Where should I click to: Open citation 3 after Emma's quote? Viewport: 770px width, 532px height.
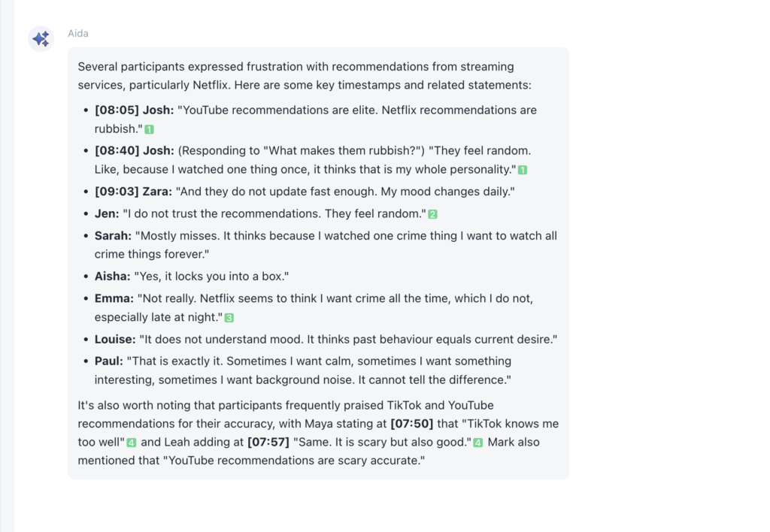229,318
